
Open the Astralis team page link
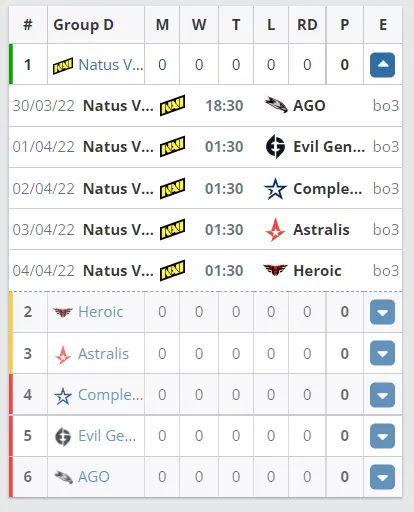tap(103, 354)
